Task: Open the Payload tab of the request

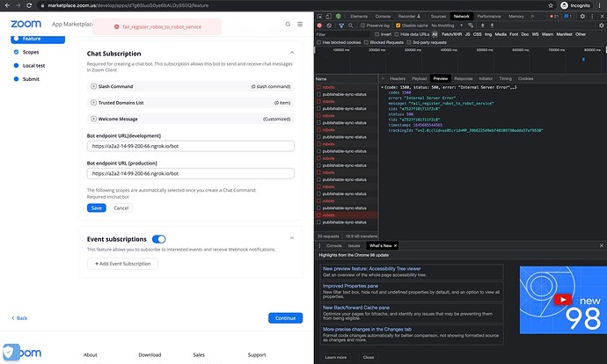Action: [420, 78]
